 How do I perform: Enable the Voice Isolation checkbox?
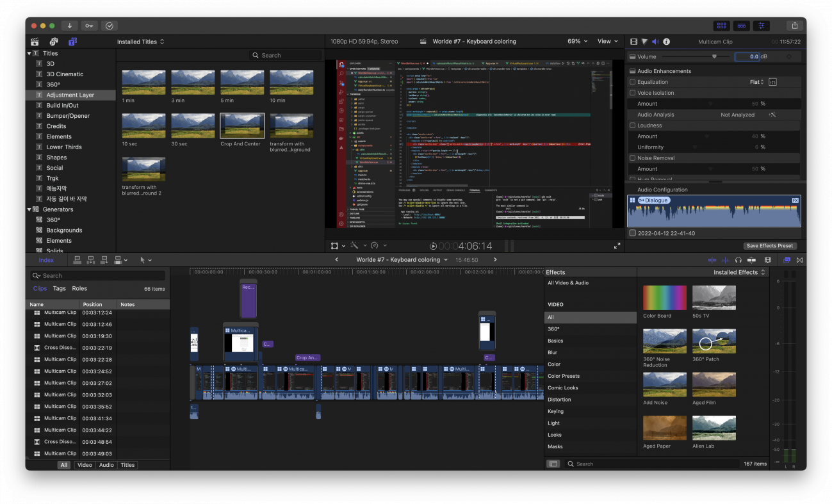[x=633, y=93]
